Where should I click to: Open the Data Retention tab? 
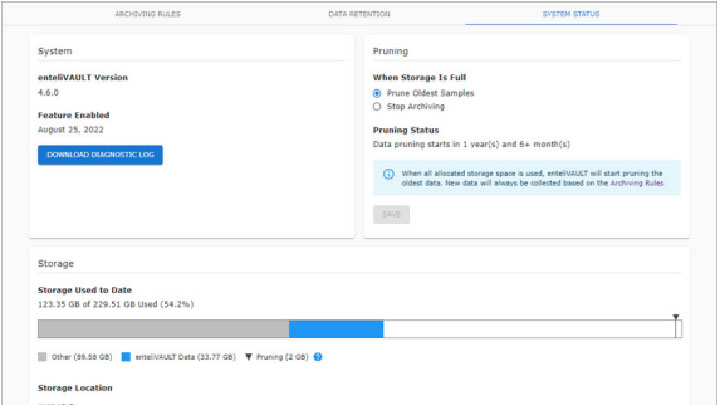[359, 14]
